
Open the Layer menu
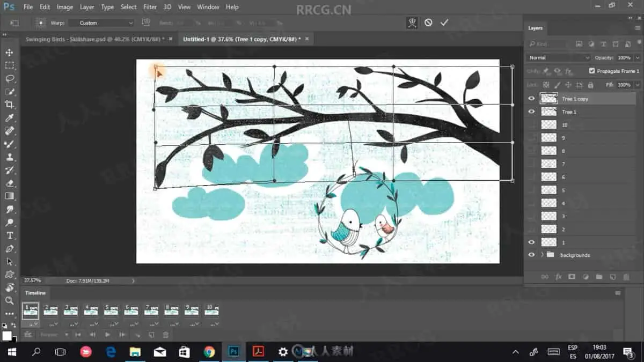[87, 7]
